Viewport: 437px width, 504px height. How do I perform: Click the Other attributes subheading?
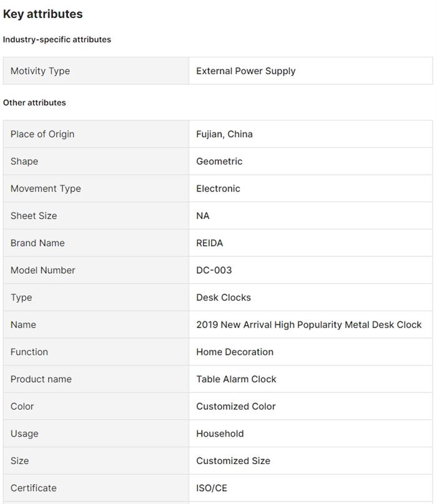point(34,102)
